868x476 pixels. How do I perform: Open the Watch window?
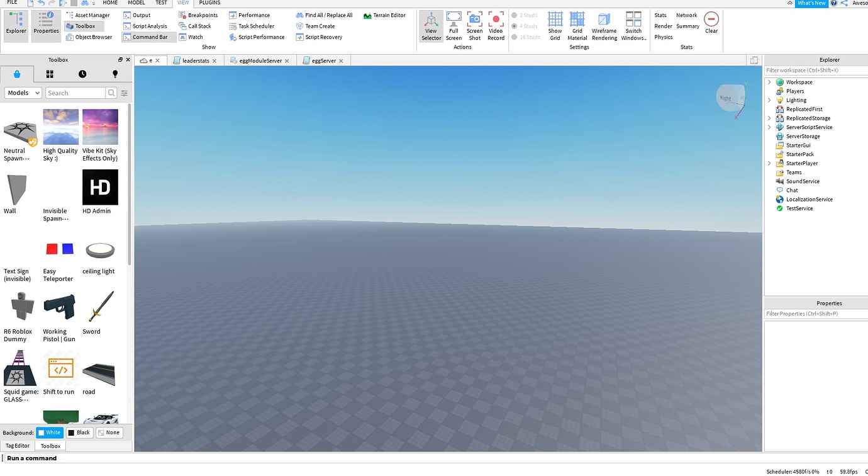point(191,37)
